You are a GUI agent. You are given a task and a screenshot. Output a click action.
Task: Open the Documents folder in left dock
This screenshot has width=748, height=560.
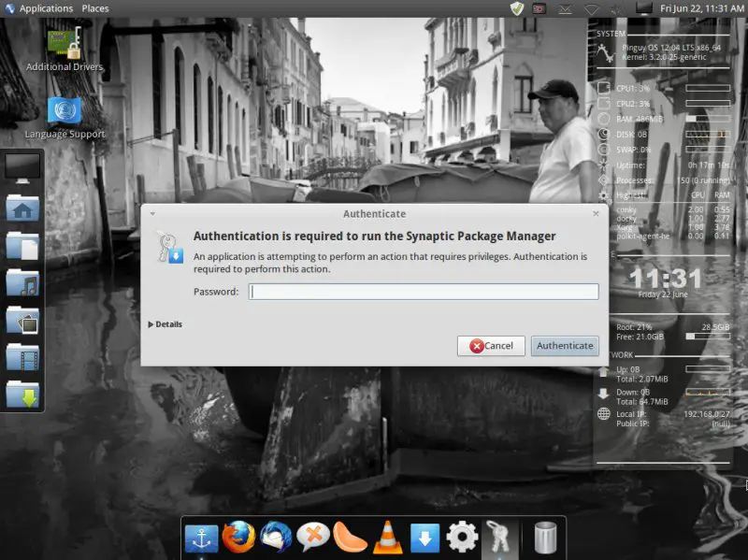[x=22, y=246]
